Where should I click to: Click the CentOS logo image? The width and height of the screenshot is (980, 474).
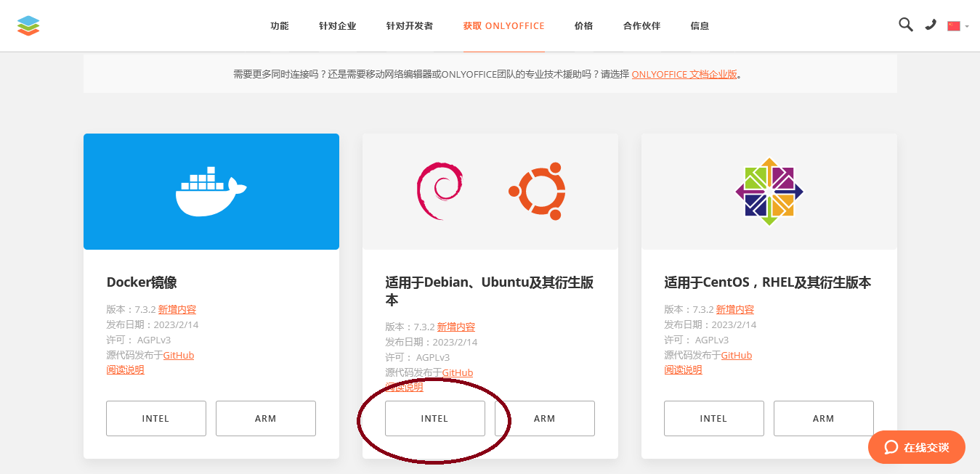point(769,192)
